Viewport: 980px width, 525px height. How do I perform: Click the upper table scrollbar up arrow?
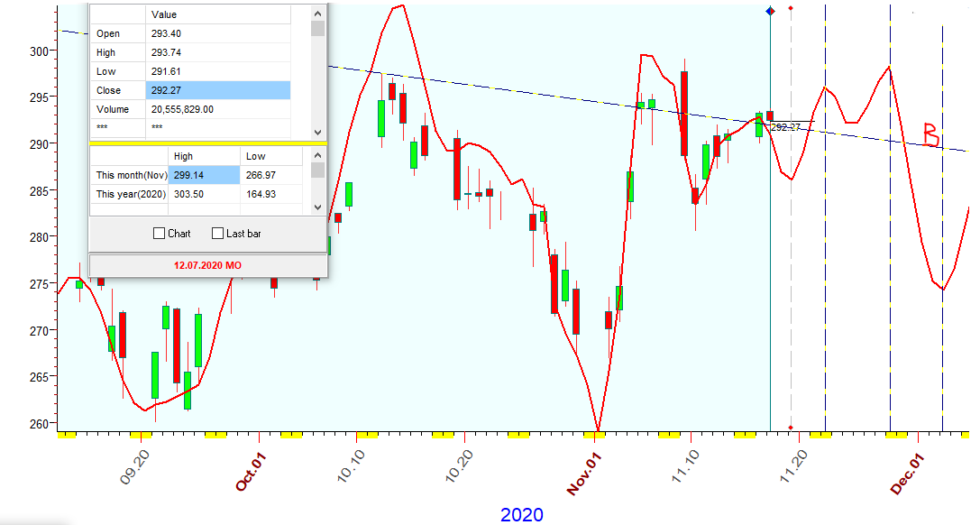317,14
